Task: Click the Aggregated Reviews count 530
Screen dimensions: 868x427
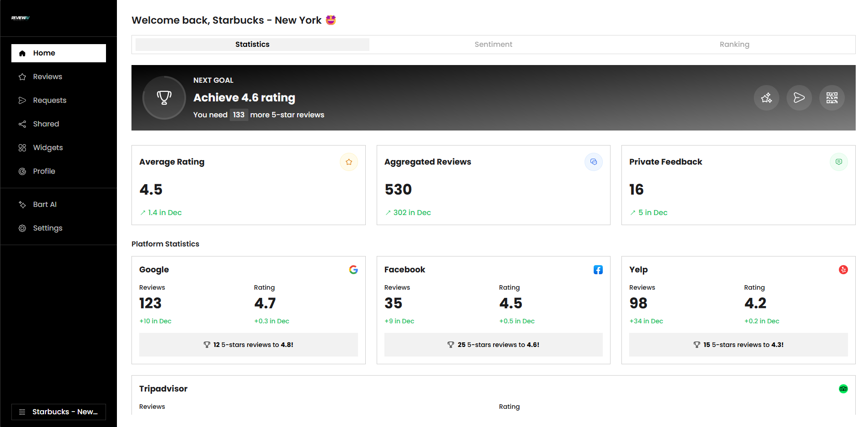Action: (398, 190)
